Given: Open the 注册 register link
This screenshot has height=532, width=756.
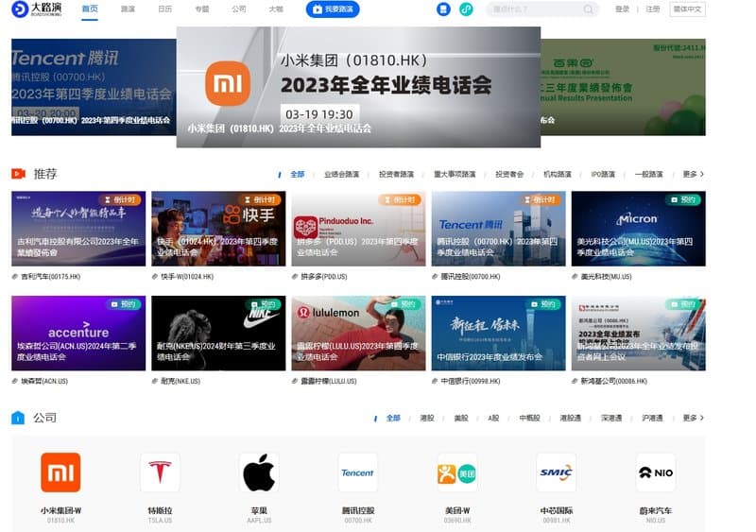Looking at the screenshot, I should click(x=653, y=9).
